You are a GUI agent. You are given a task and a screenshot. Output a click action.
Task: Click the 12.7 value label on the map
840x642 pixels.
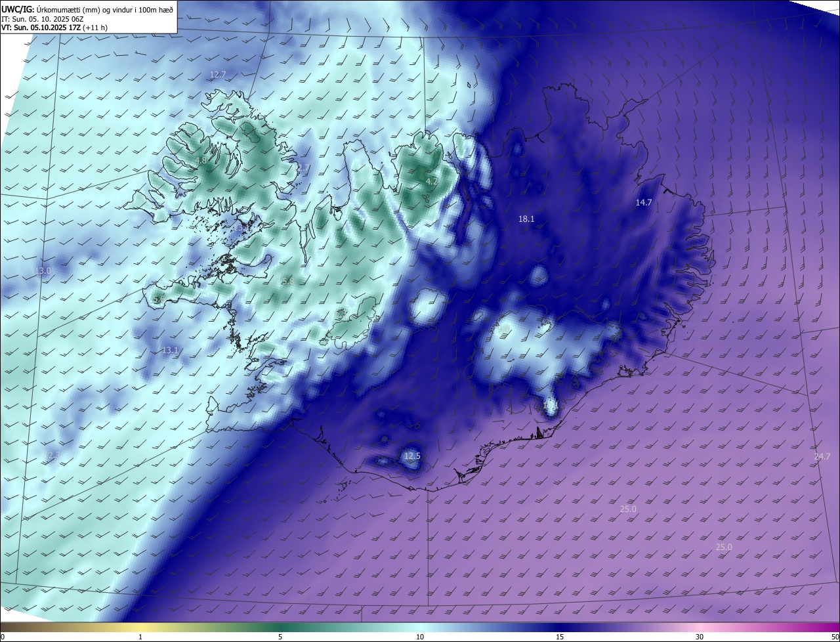click(218, 75)
